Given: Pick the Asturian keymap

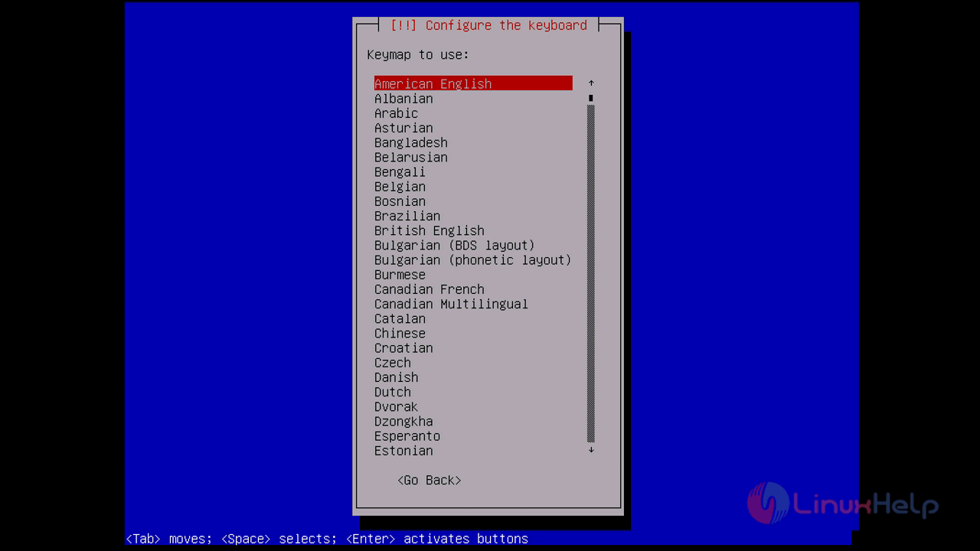Looking at the screenshot, I should click(x=403, y=128).
